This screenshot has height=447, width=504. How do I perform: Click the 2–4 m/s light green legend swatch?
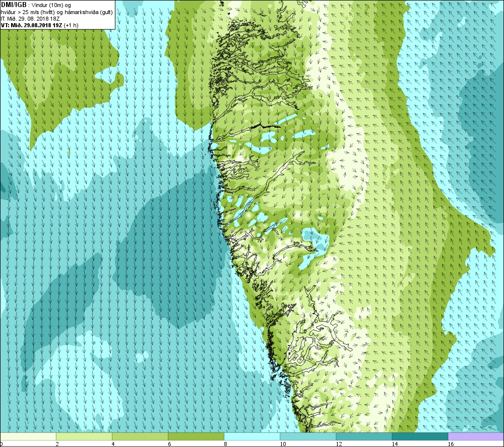click(x=84, y=436)
